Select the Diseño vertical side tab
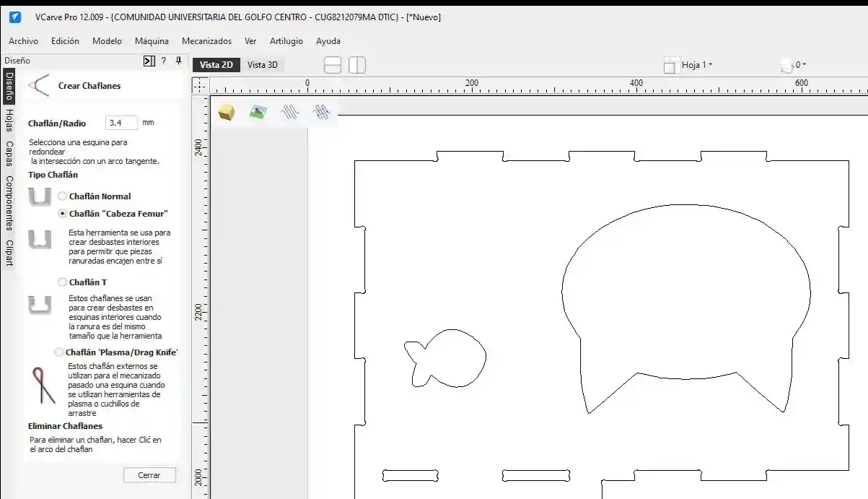The image size is (868, 499). (9, 85)
